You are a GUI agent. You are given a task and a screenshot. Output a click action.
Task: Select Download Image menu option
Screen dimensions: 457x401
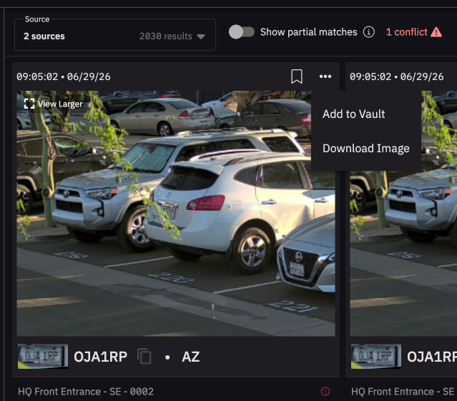366,148
